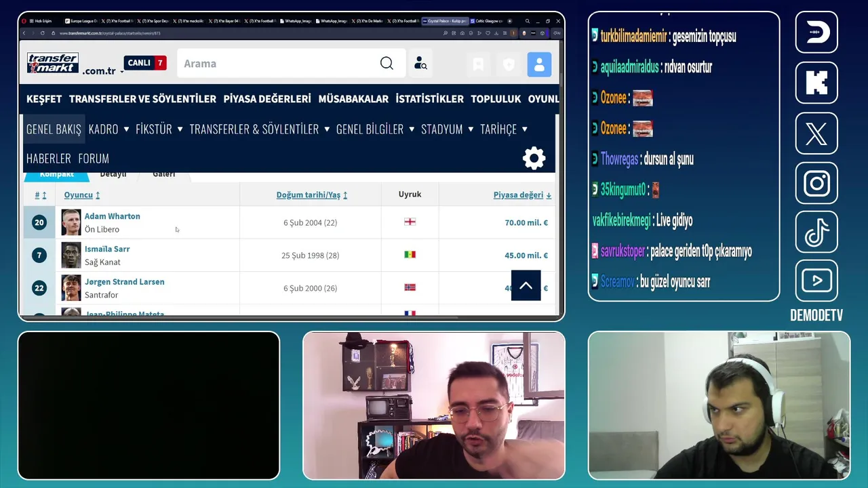
Task: Select the Crystal Palace browser tab
Action: [x=444, y=21]
